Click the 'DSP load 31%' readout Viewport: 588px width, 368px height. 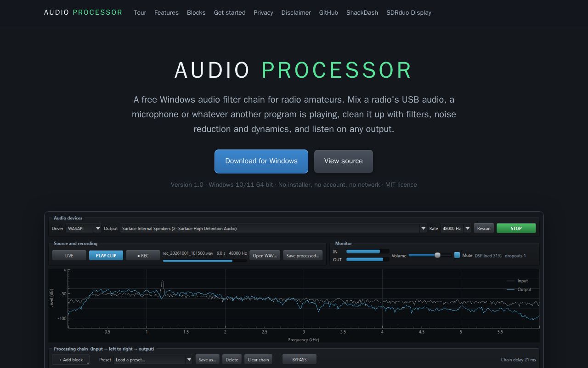click(x=488, y=255)
